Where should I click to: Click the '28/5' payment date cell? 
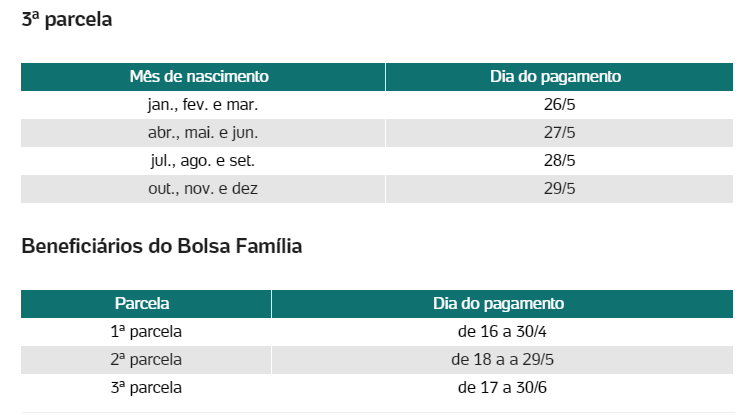559,160
